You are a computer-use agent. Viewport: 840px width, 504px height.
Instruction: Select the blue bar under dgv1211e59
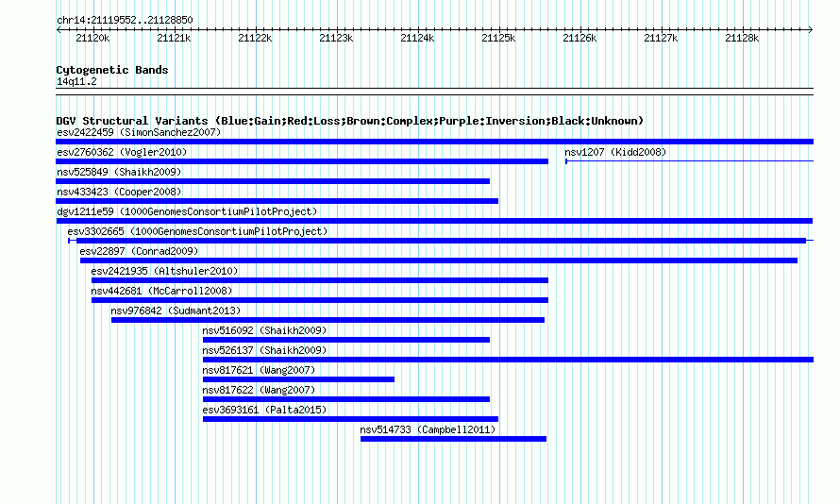coord(434,221)
